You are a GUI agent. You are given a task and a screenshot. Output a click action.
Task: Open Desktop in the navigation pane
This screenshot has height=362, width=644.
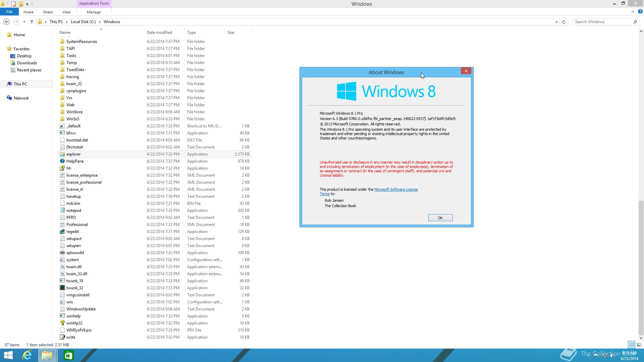click(x=24, y=56)
